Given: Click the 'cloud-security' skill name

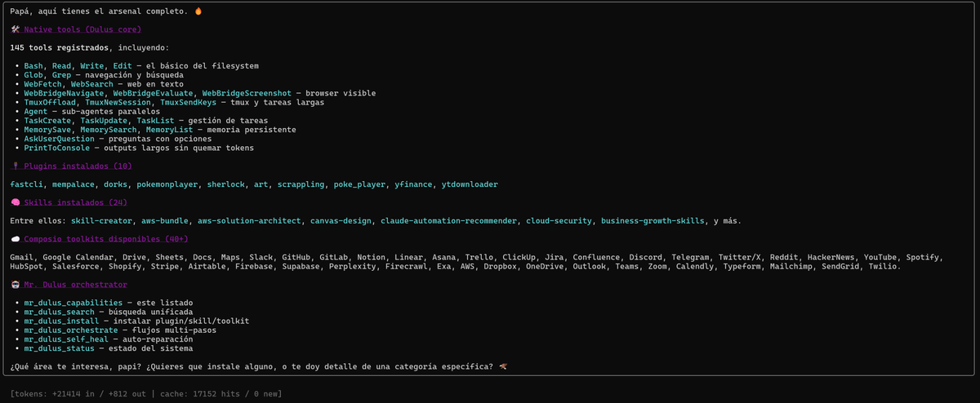Looking at the screenshot, I should 559,221.
